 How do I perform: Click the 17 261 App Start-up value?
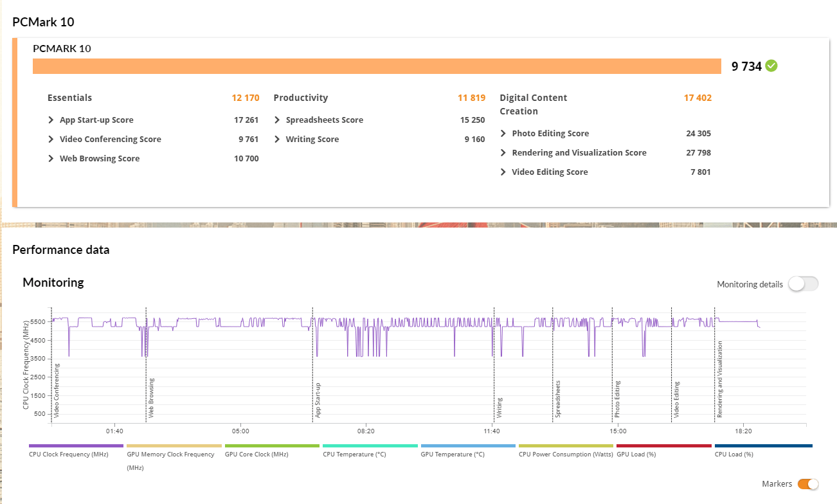(x=246, y=120)
